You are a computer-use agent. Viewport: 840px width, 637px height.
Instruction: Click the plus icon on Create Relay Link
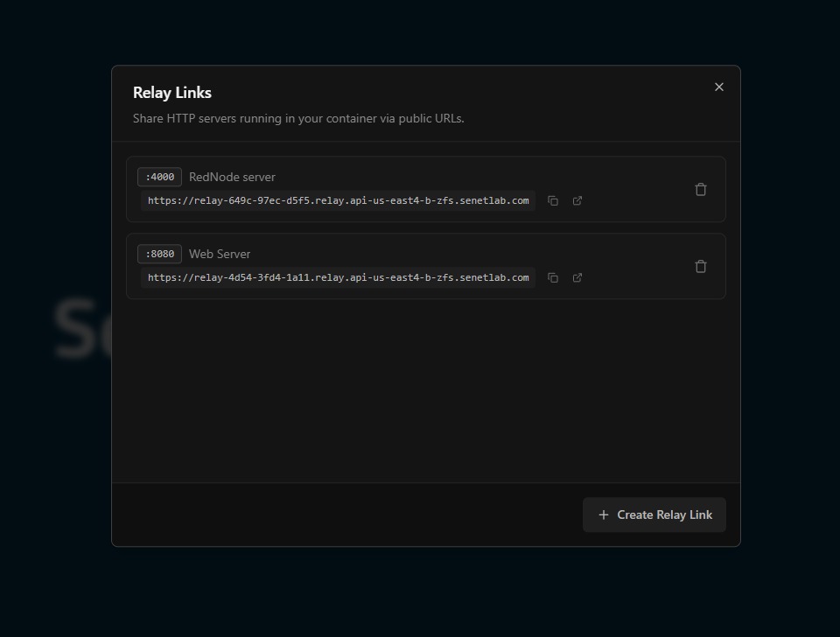click(603, 514)
